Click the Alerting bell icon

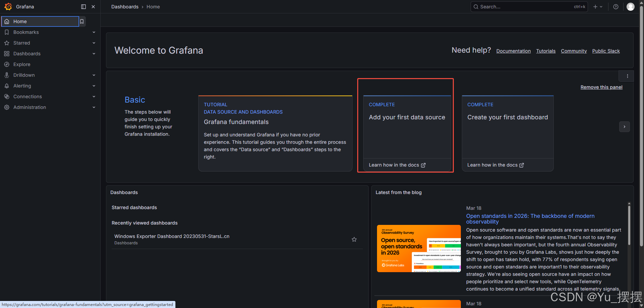7,86
